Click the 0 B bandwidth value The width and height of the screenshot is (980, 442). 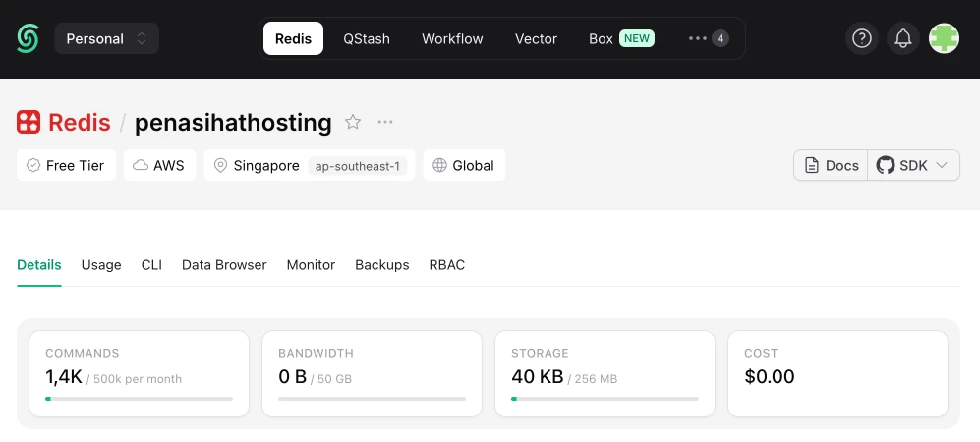293,377
